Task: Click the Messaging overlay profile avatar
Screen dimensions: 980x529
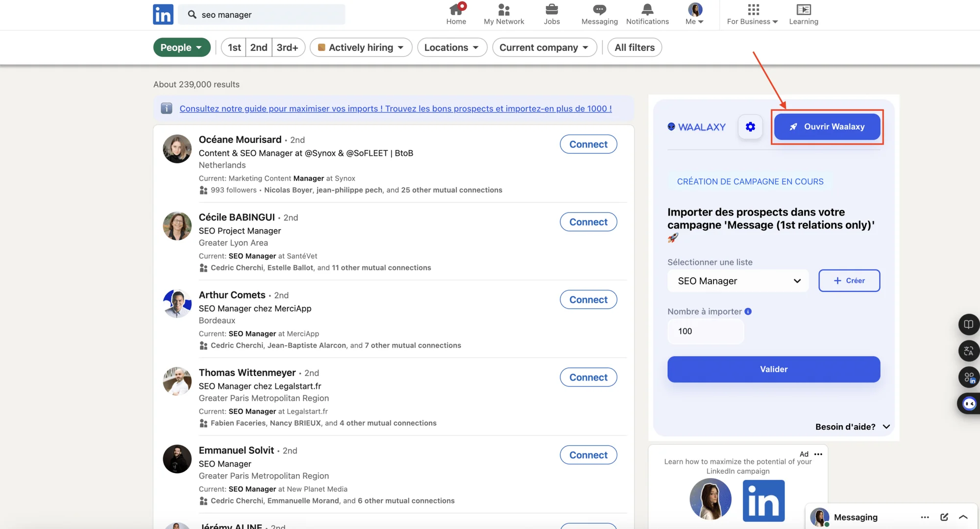Action: pos(819,517)
